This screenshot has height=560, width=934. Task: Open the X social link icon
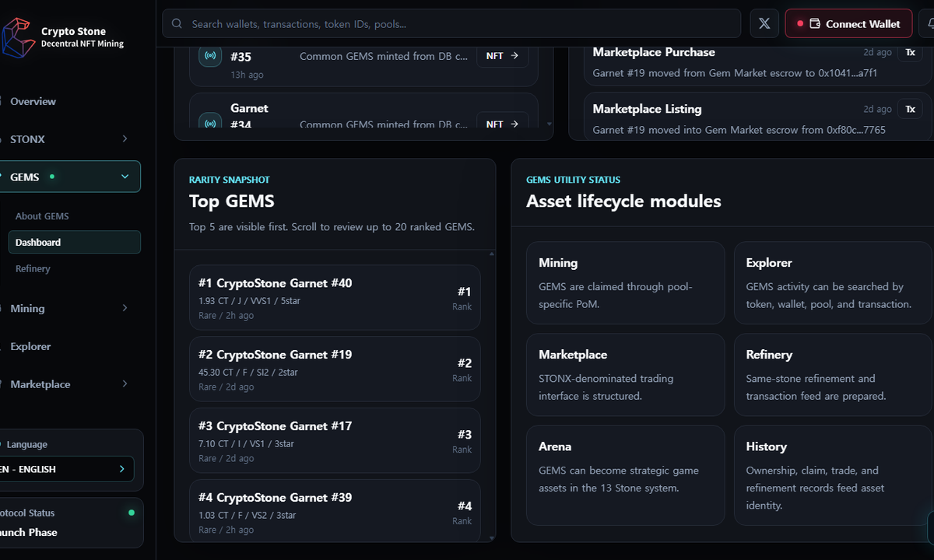(x=764, y=24)
